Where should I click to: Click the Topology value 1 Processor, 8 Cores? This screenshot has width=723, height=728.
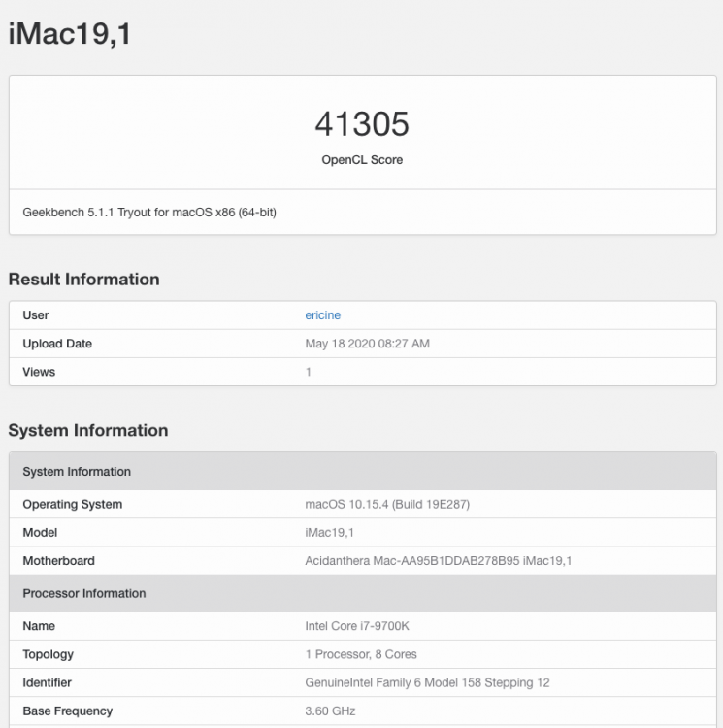click(361, 654)
